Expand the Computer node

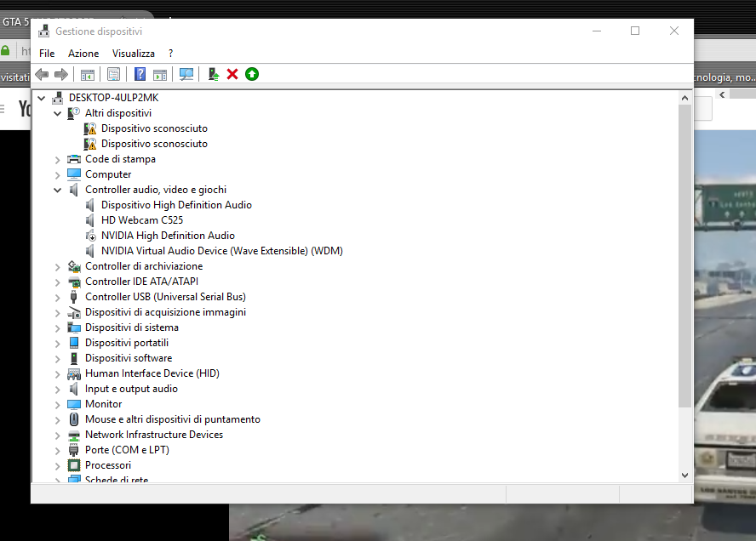57,175
